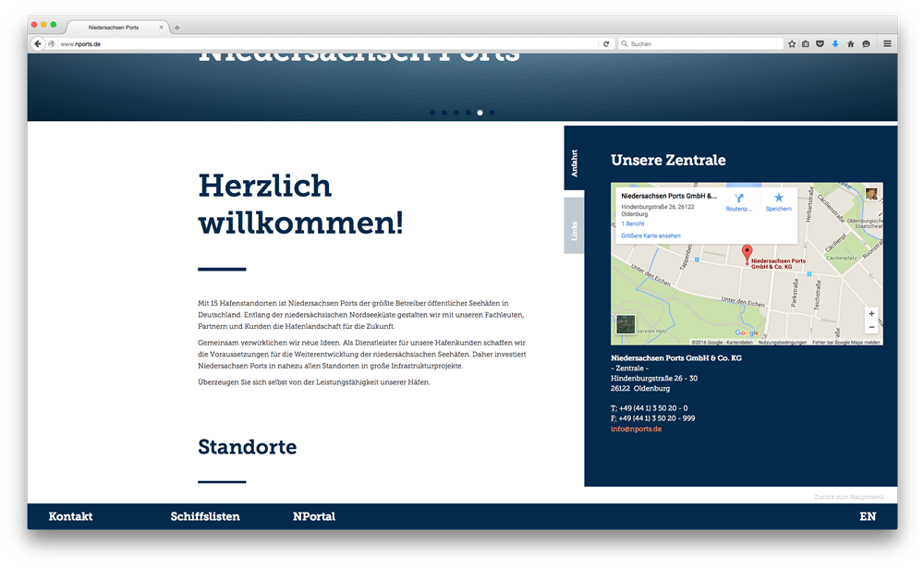This screenshot has width=924, height=568.
Task: Focus the www.nports.de address bar
Action: point(327,43)
